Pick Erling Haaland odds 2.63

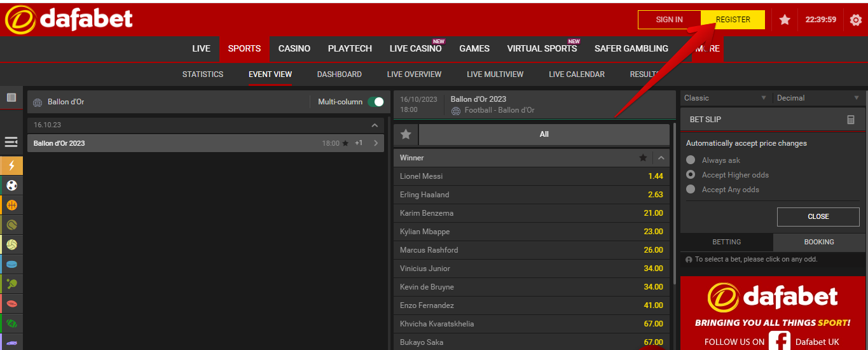tap(656, 195)
